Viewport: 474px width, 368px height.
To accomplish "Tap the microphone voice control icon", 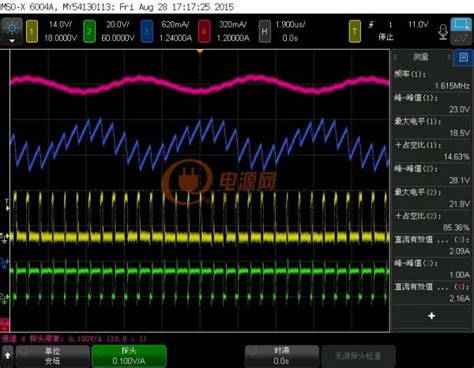I will tap(443, 32).
